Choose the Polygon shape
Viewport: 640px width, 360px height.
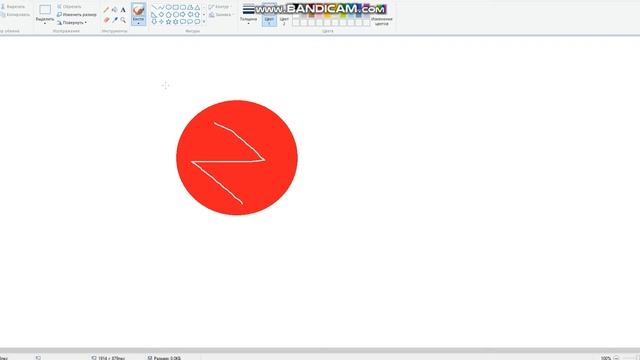[x=190, y=7]
